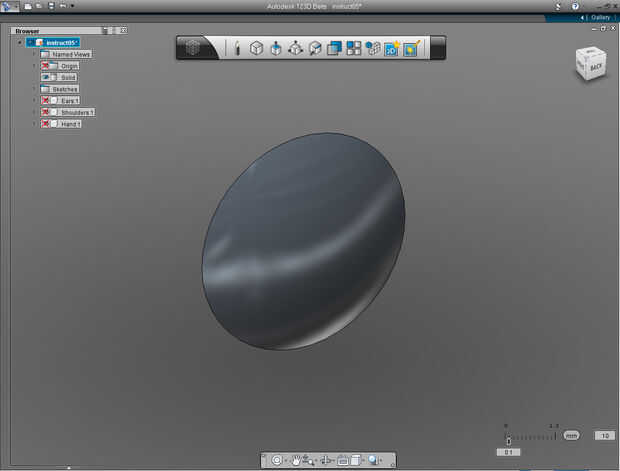Image resolution: width=620 pixels, height=471 pixels.
Task: Select the Named Views tree row
Action: pos(66,54)
